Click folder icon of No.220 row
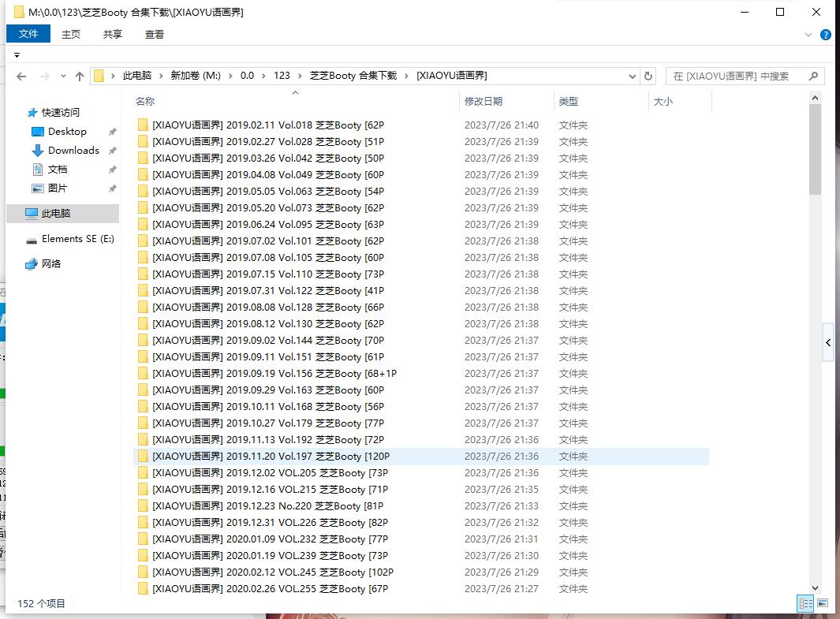 point(143,506)
